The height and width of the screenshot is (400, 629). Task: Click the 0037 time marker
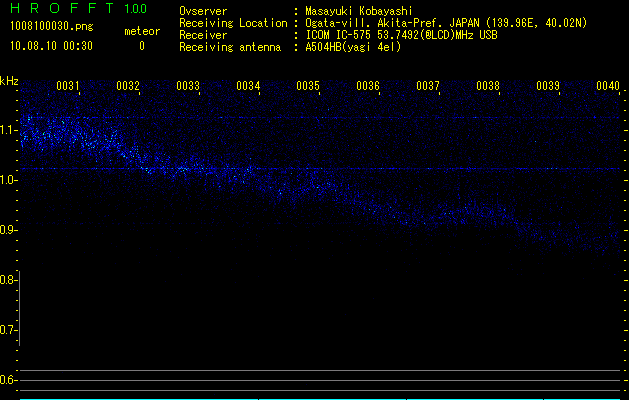[428, 86]
